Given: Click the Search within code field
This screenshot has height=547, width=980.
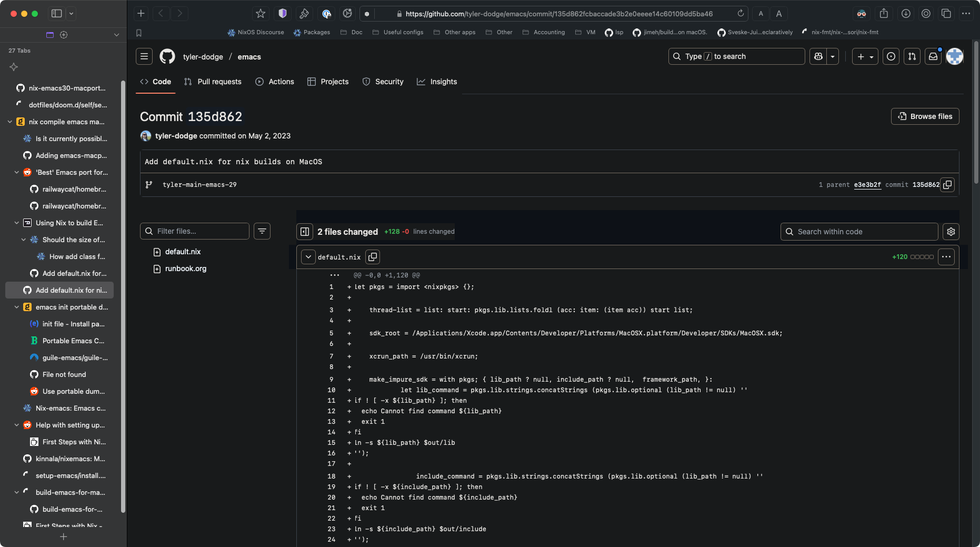Looking at the screenshot, I should [859, 232].
